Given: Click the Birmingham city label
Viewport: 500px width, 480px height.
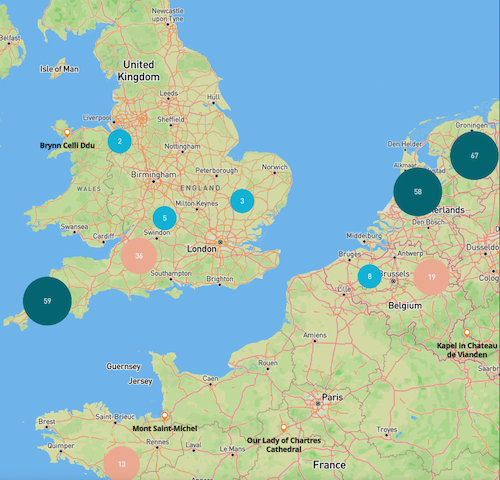Looking at the screenshot, I should click(154, 175).
